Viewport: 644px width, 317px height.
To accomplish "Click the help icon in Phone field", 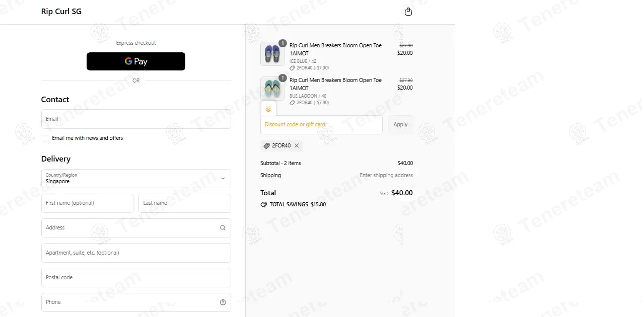I will coord(223,302).
